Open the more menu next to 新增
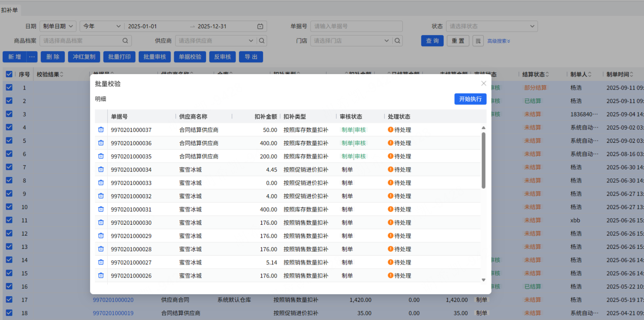 pos(32,57)
